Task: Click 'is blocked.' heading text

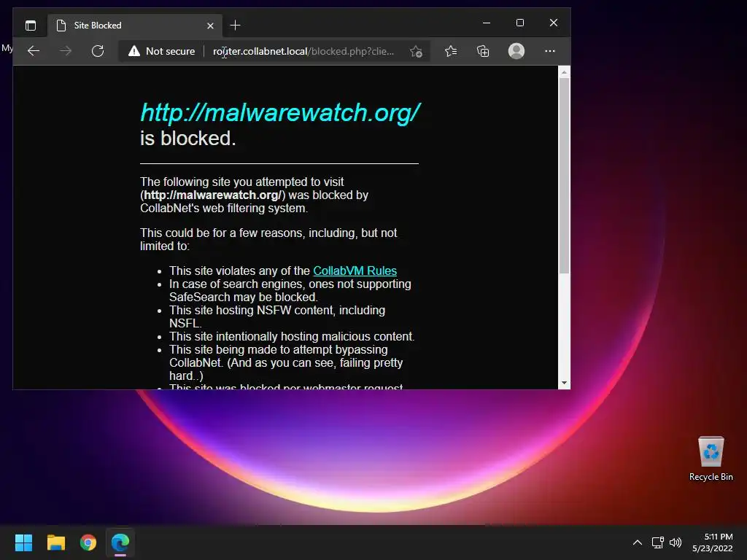Action: [188, 138]
